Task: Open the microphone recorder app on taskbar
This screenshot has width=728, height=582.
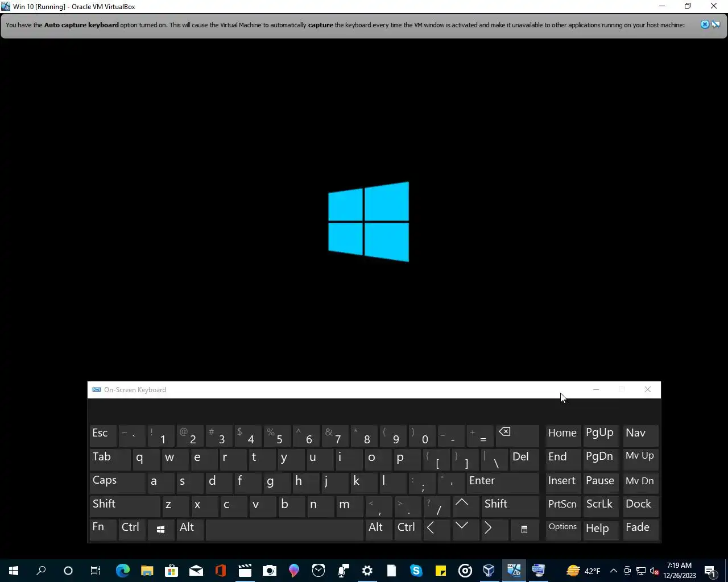Action: [x=343, y=571]
